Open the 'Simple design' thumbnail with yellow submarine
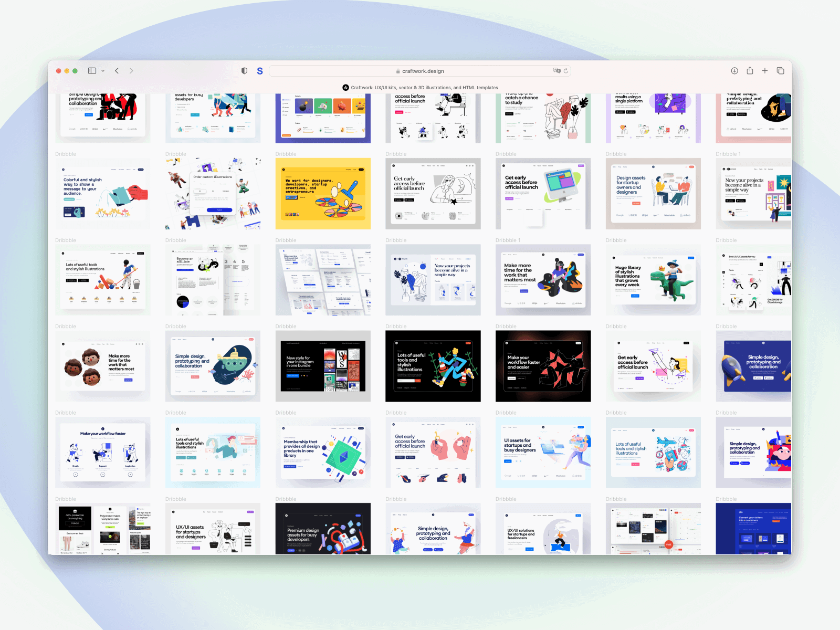Screen dimensions: 840x630 [213, 366]
